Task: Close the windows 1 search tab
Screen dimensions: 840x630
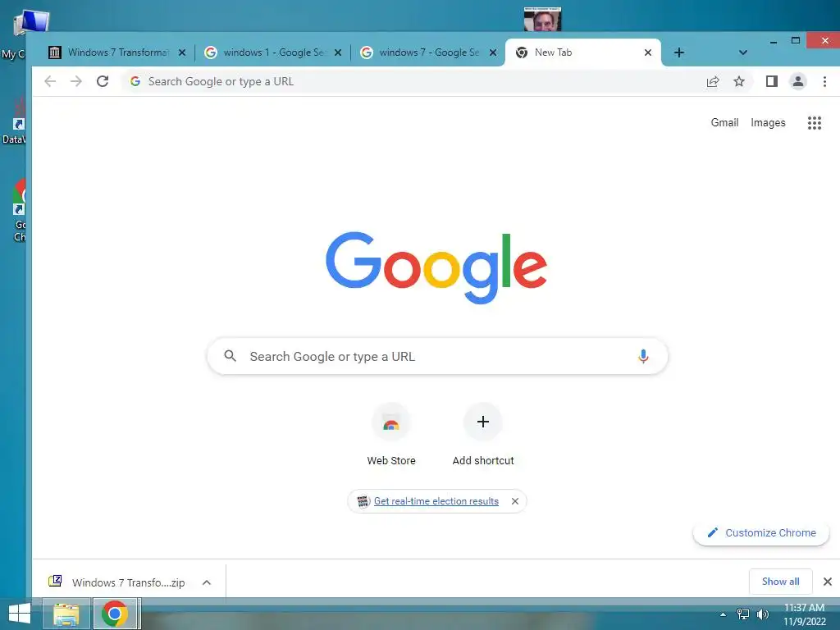Action: pos(338,52)
